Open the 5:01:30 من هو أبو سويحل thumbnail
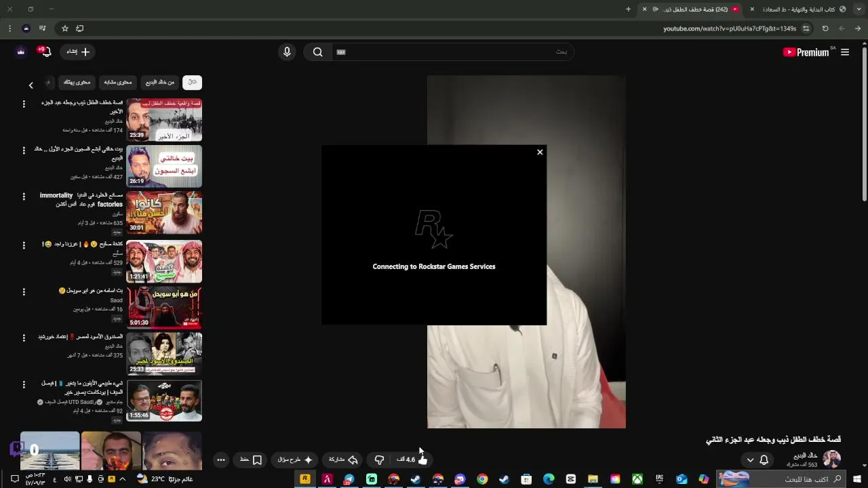The image size is (868, 488). tap(164, 307)
